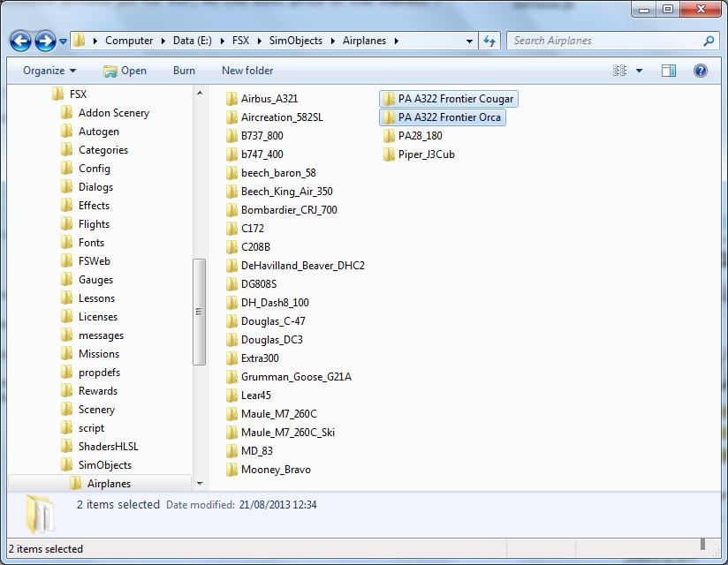
Task: Click the Back navigation arrow button
Action: coord(20,41)
